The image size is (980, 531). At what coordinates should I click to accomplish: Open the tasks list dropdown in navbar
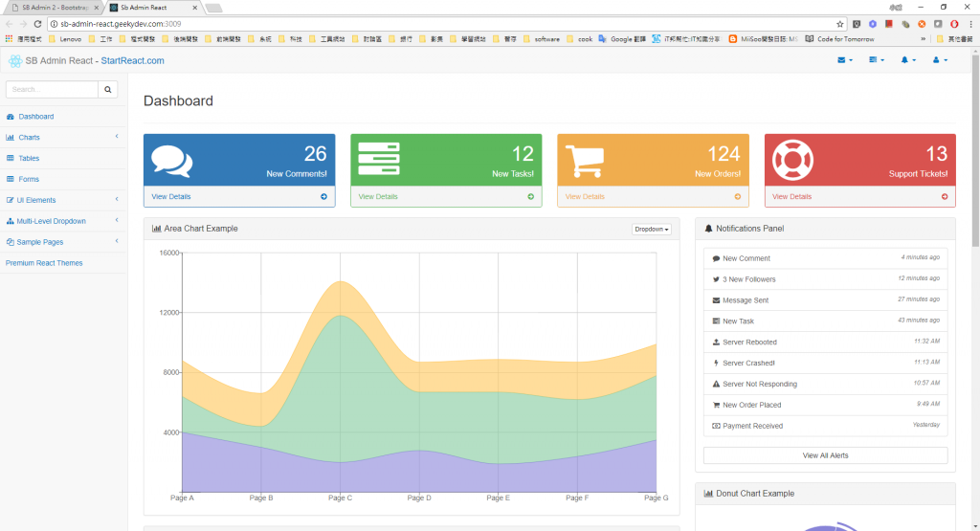pos(877,60)
